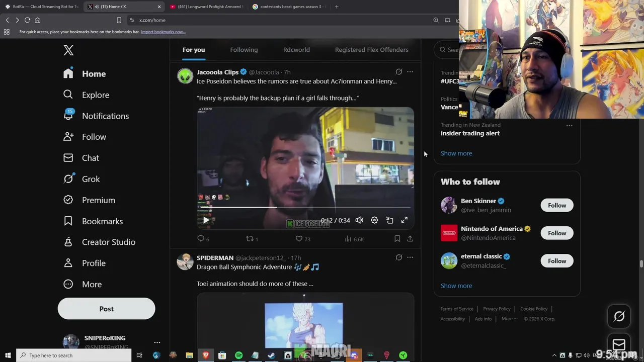Mute the video volume icon

point(359,220)
